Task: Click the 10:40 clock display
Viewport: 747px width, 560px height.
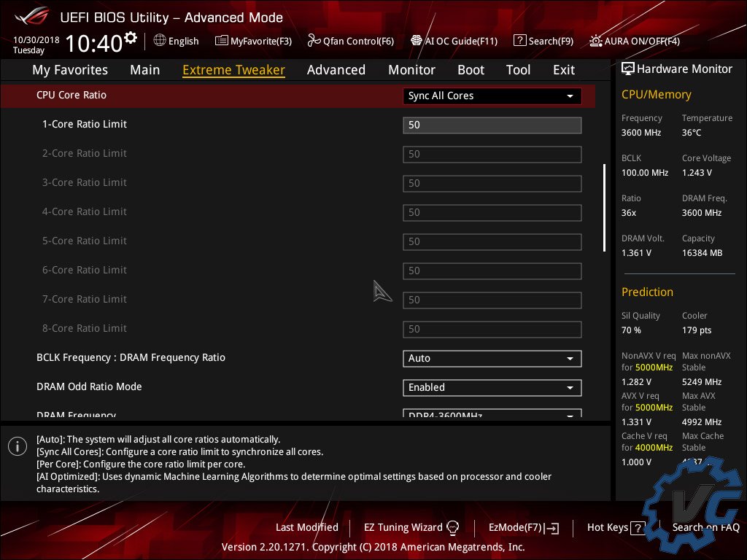Action: 94,43
